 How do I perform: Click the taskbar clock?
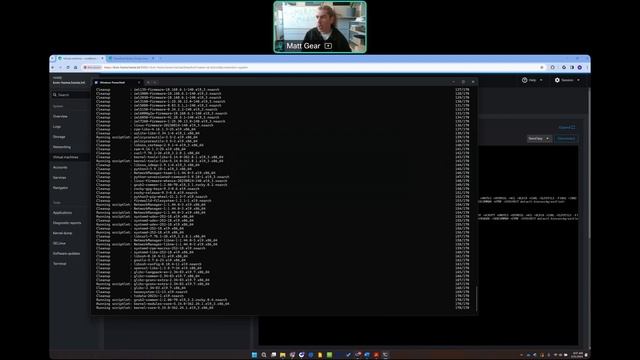578,355
